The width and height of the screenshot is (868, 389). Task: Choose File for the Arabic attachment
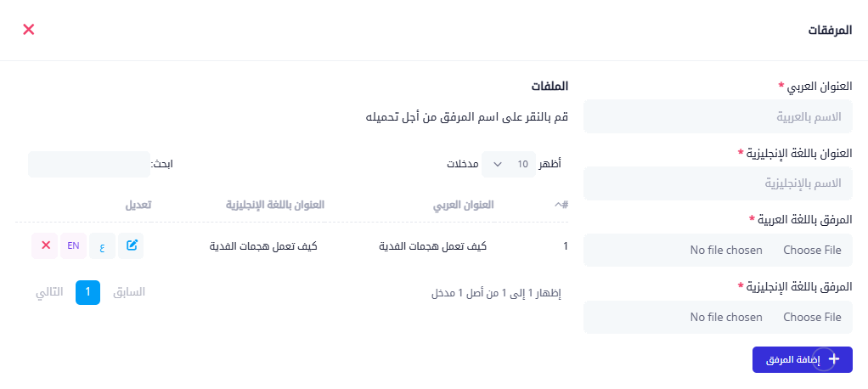click(x=812, y=250)
